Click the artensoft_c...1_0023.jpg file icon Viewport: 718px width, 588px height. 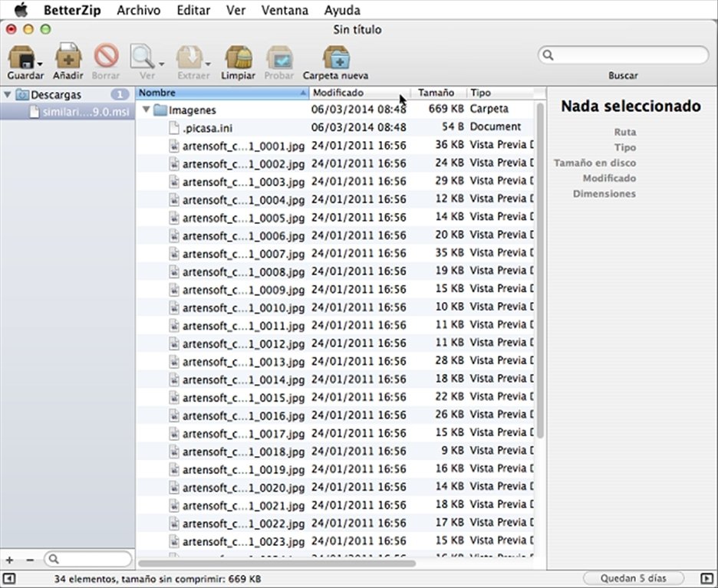[x=174, y=541]
